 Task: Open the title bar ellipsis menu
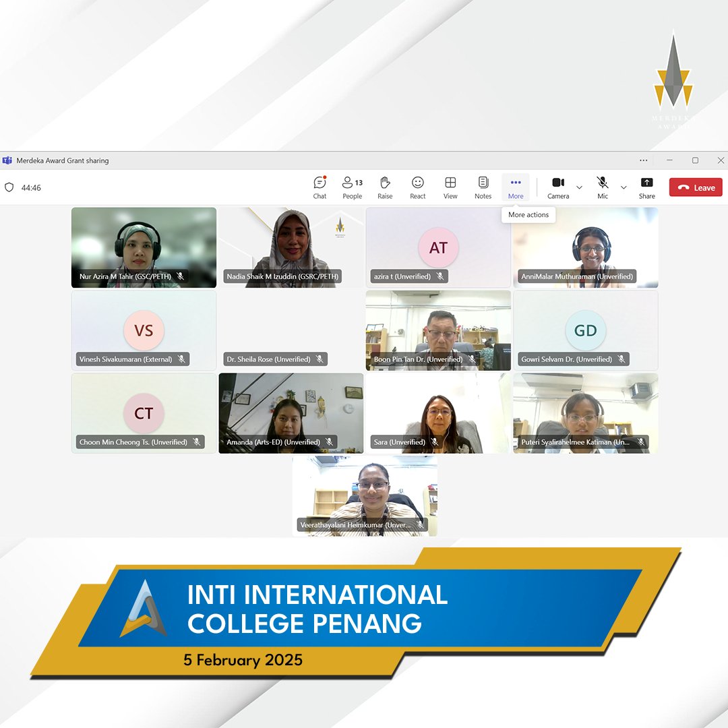(x=644, y=160)
